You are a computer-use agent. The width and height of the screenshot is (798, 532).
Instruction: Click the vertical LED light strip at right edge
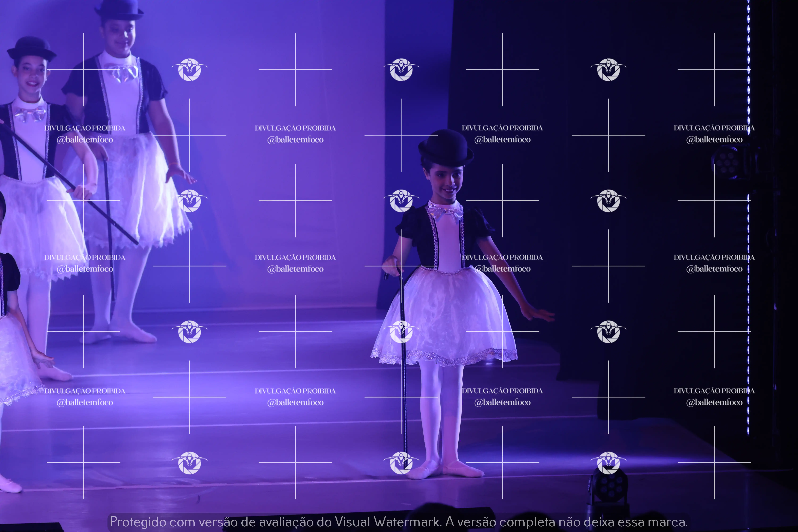749,238
